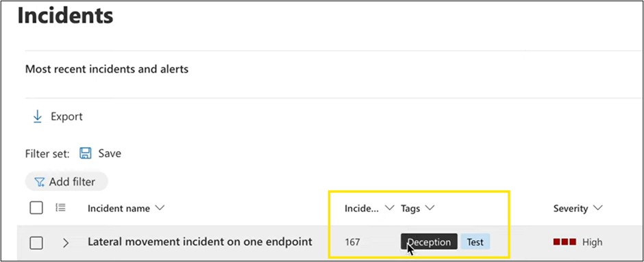Expand the Lateral movement incident row arrow
This screenshot has height=262, width=644.
coord(65,243)
